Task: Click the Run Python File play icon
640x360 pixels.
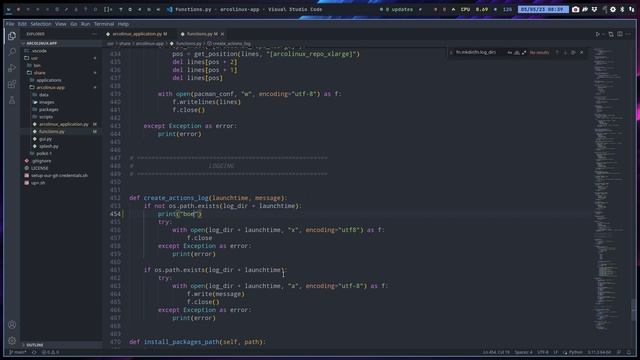Action: (x=598, y=34)
